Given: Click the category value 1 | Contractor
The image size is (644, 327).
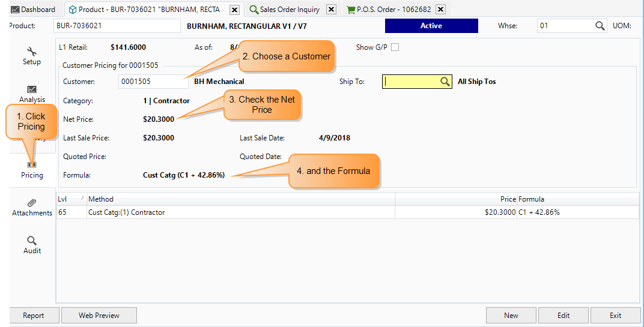Looking at the screenshot, I should coord(166,101).
